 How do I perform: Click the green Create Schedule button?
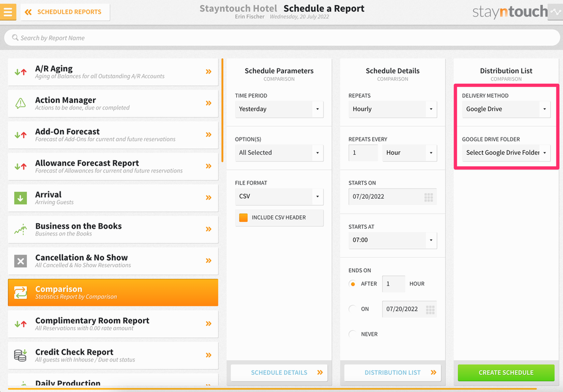pyautogui.click(x=506, y=372)
